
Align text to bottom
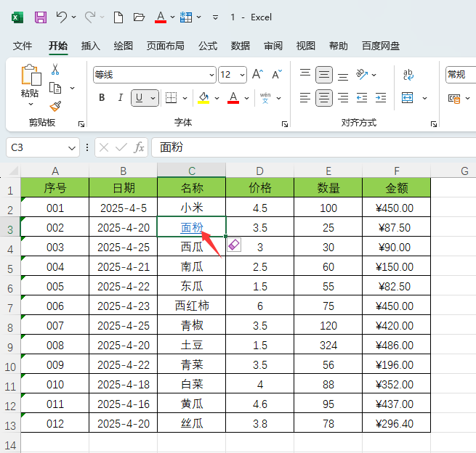pyautogui.click(x=343, y=76)
